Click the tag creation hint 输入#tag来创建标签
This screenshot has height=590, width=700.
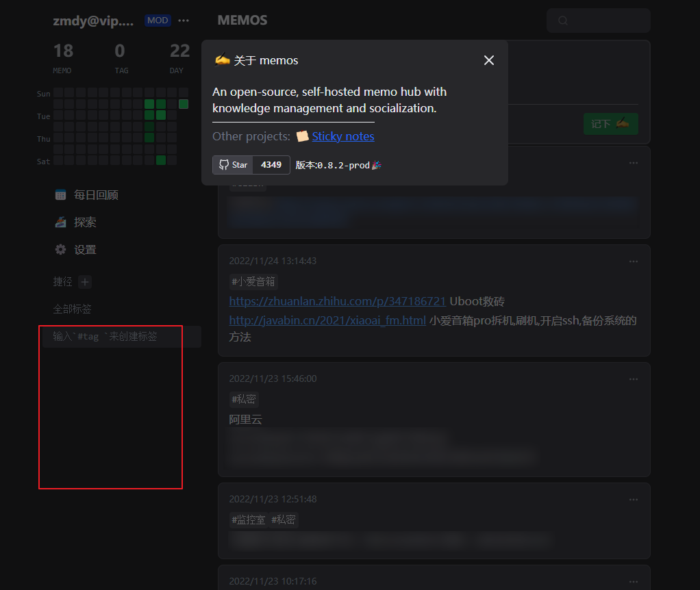point(105,336)
